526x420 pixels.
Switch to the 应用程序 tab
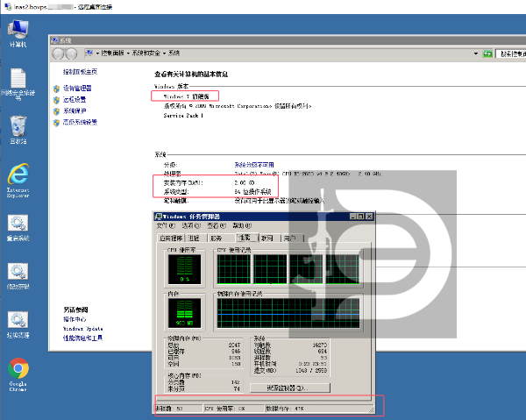tap(171, 238)
